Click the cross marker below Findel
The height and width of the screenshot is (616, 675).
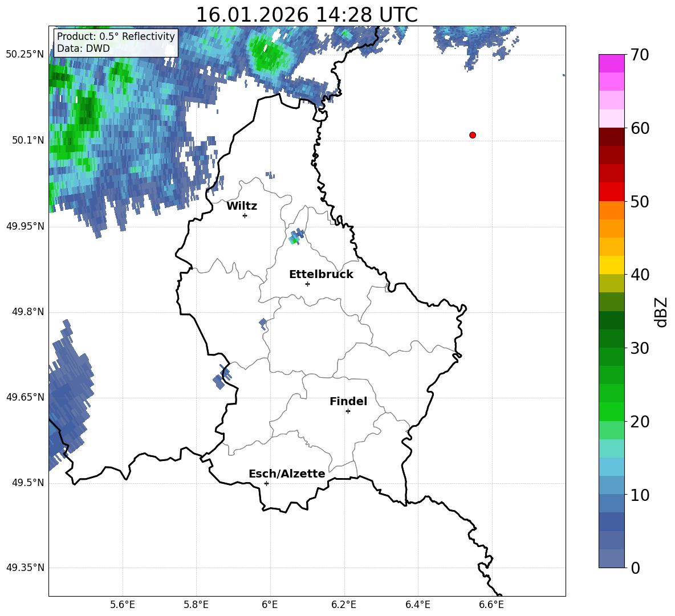(x=348, y=411)
